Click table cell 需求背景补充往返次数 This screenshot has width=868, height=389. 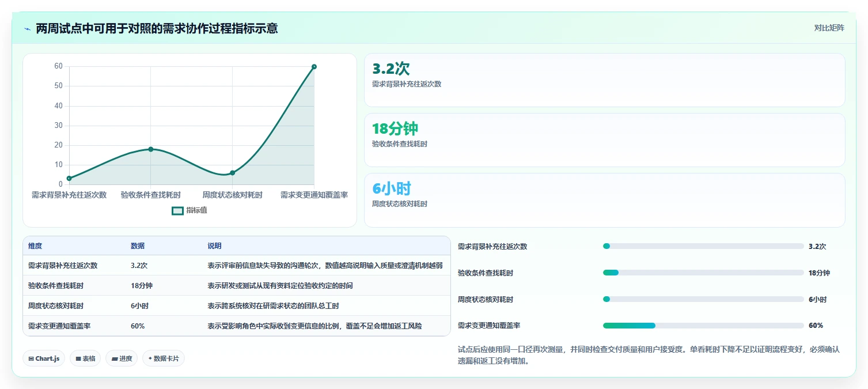[63, 266]
